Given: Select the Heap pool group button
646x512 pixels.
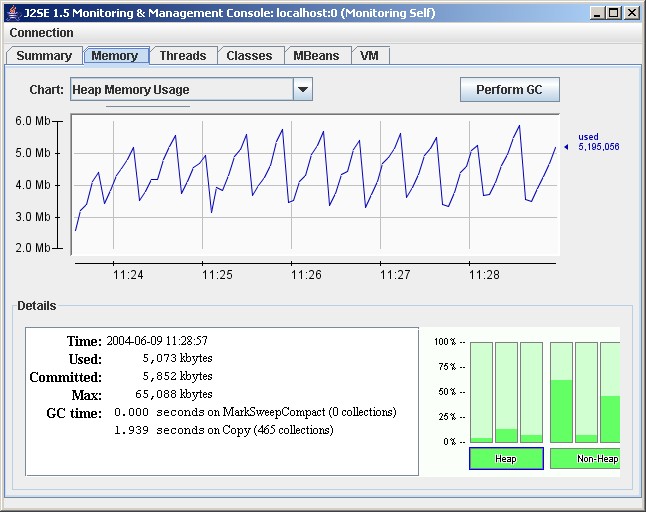Looking at the screenshot, I should [506, 459].
